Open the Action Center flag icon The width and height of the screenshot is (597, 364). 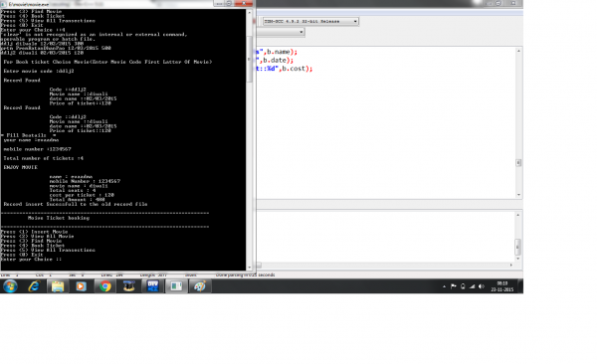[x=454, y=286]
